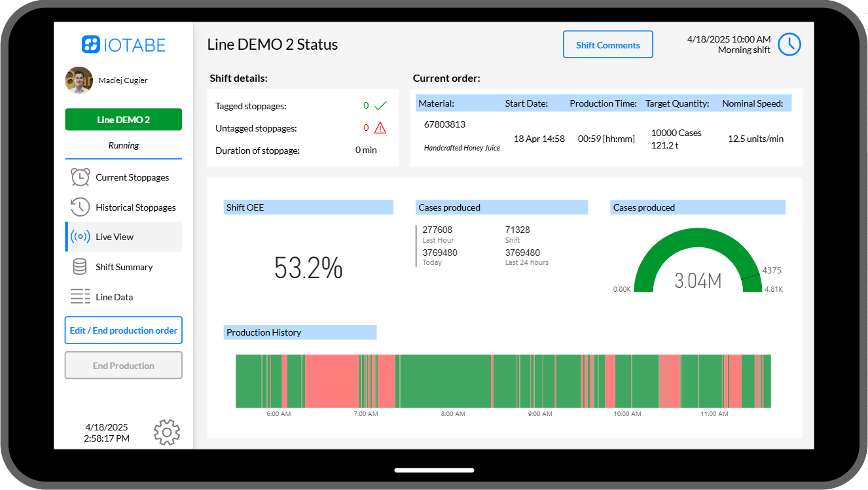The height and width of the screenshot is (490, 868).
Task: Click the Historical Stoppages history clock icon
Action: tap(80, 207)
